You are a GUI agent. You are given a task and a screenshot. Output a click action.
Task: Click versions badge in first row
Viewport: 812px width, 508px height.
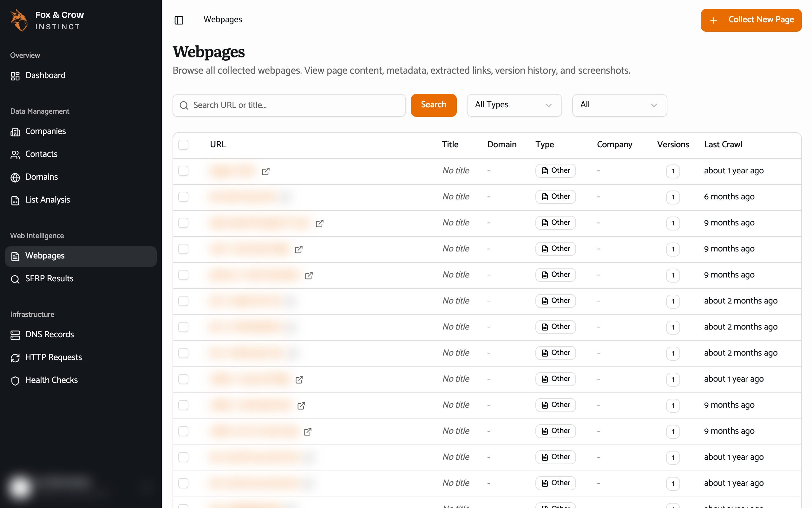(673, 171)
